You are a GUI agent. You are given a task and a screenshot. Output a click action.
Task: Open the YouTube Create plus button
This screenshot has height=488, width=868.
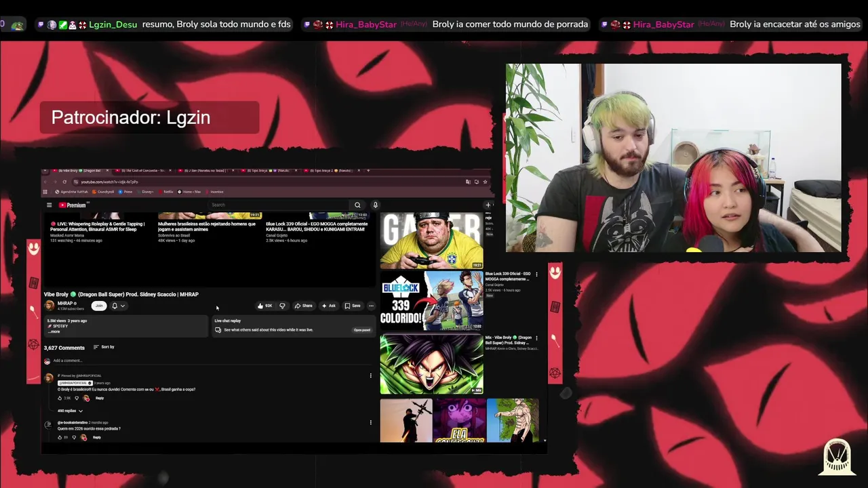click(488, 205)
